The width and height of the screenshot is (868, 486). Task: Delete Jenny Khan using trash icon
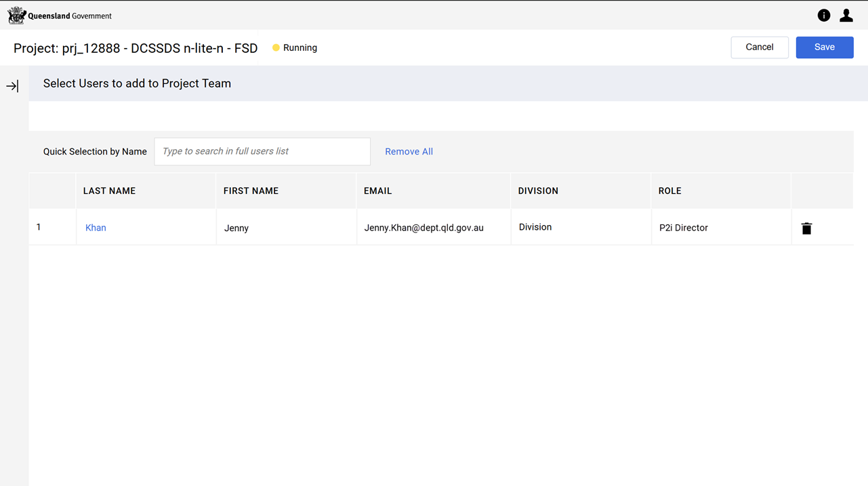coord(806,228)
